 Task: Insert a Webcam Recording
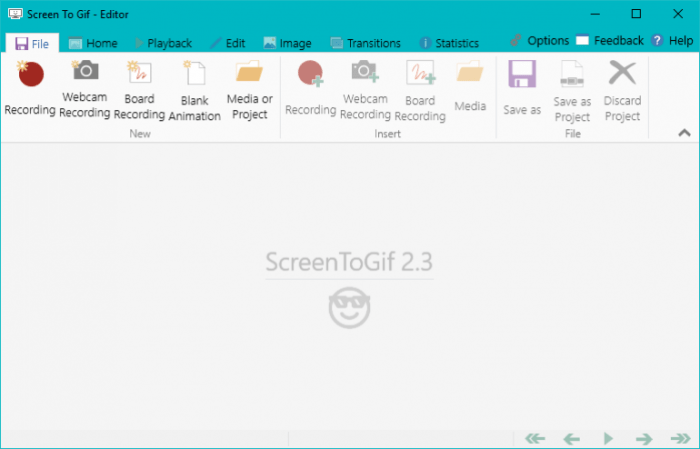(365, 90)
